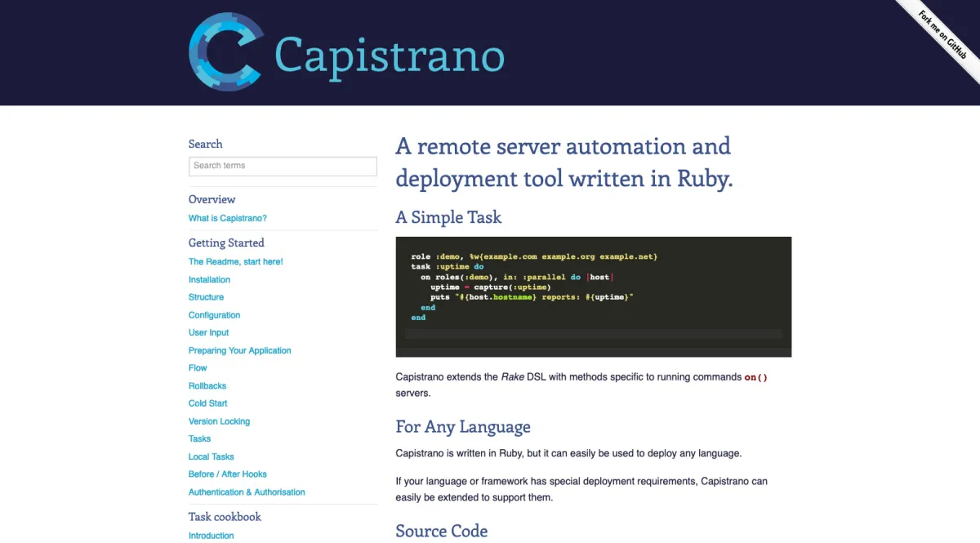Open the Structure sidebar link
This screenshot has height=543, width=980.
point(206,297)
